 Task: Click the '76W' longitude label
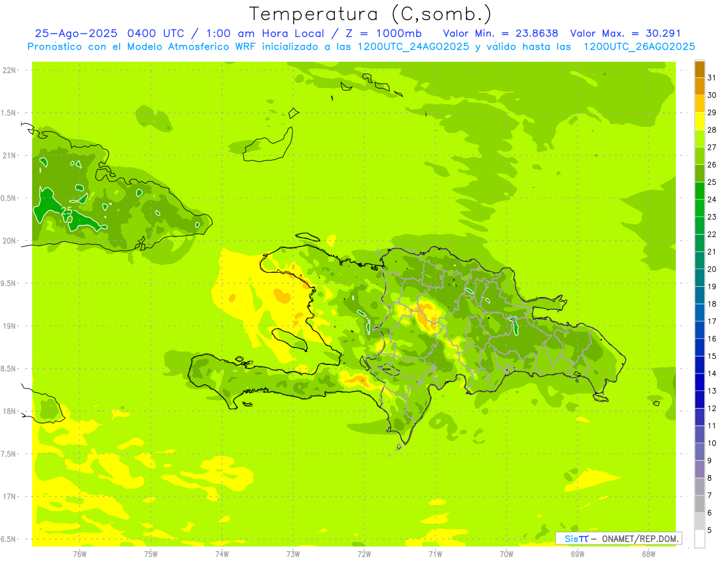[79, 554]
